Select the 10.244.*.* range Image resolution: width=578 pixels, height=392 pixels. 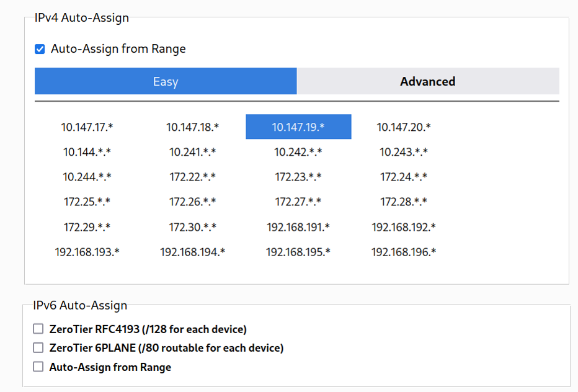click(87, 177)
